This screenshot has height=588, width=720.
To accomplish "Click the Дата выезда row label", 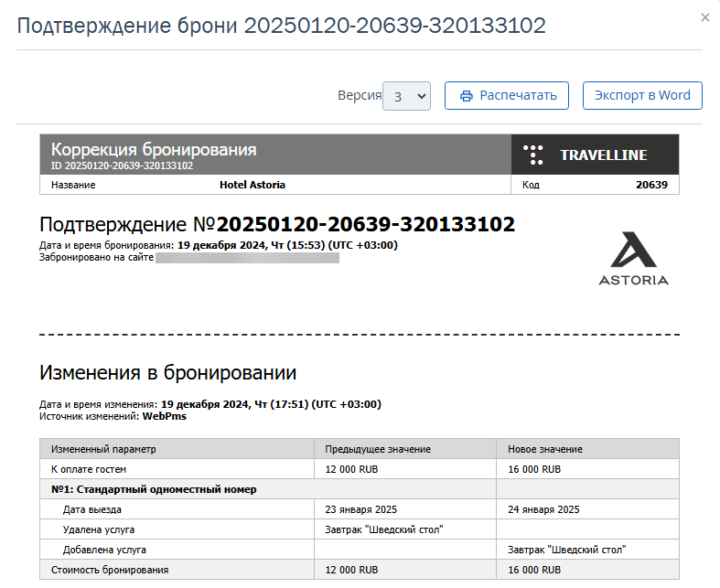I will 92,510.
